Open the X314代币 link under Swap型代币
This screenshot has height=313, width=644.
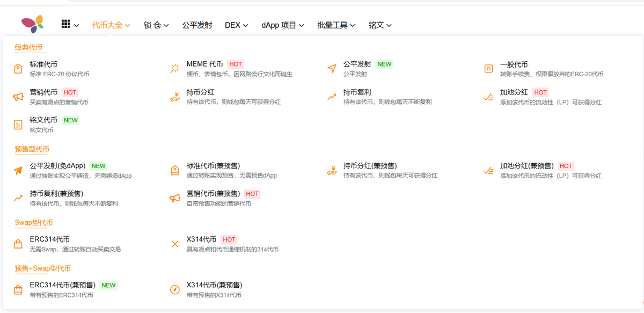coord(201,239)
